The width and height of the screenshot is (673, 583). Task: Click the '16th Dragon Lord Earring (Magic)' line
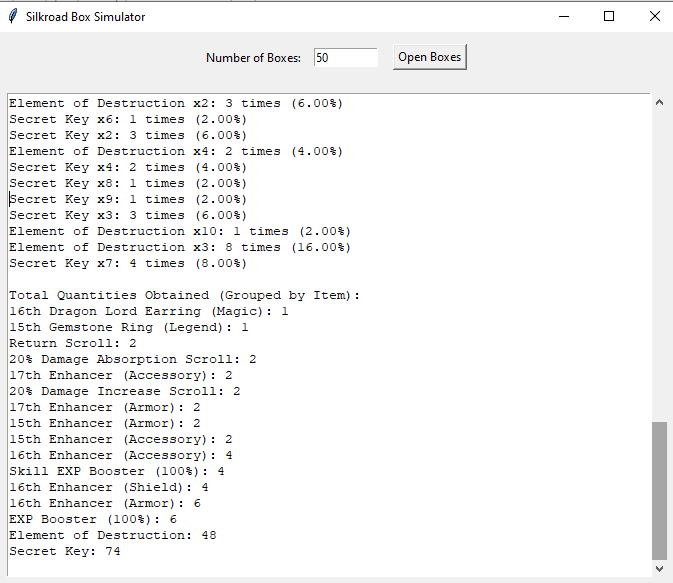coord(149,311)
